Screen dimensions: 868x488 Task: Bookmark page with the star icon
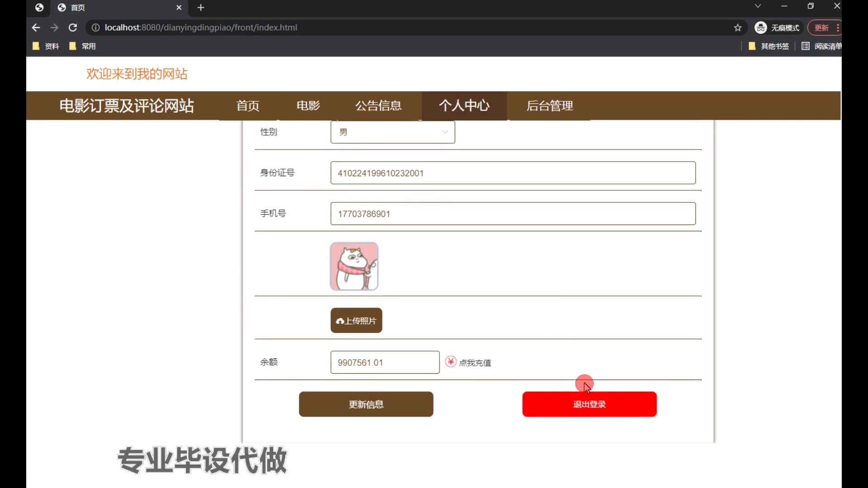(738, 28)
